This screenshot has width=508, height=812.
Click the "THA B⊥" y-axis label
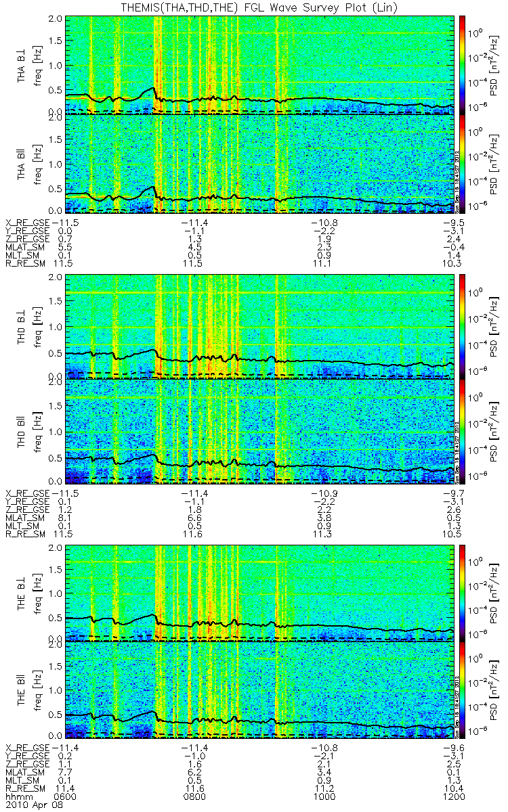click(x=21, y=64)
